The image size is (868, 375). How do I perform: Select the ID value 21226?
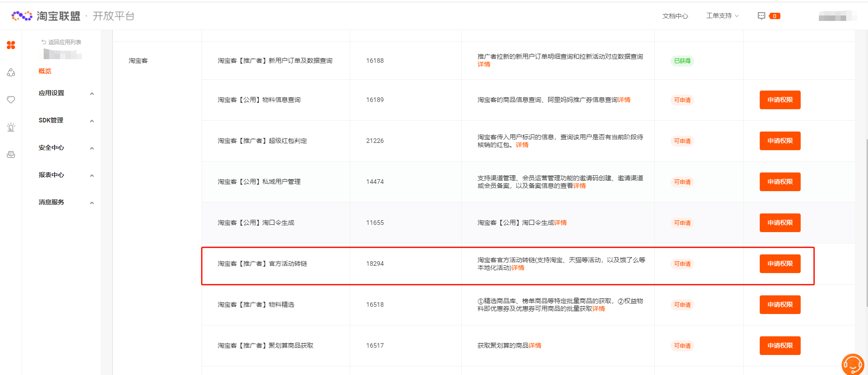tap(375, 141)
